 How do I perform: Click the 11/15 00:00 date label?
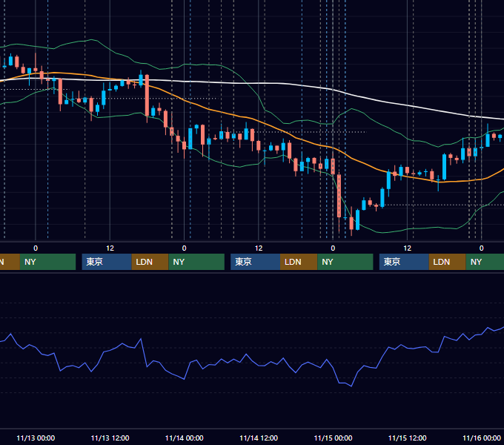coord(333,438)
